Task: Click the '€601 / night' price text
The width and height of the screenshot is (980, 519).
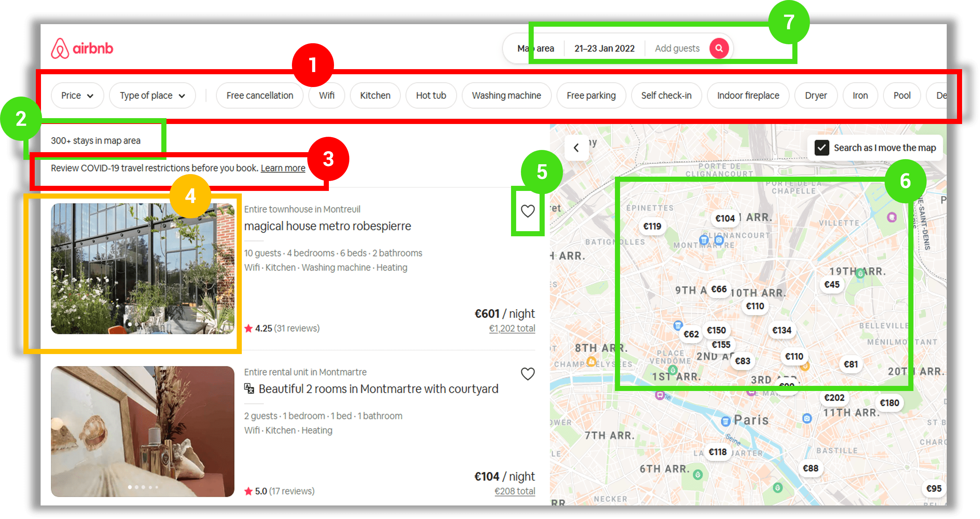Action: (x=504, y=313)
